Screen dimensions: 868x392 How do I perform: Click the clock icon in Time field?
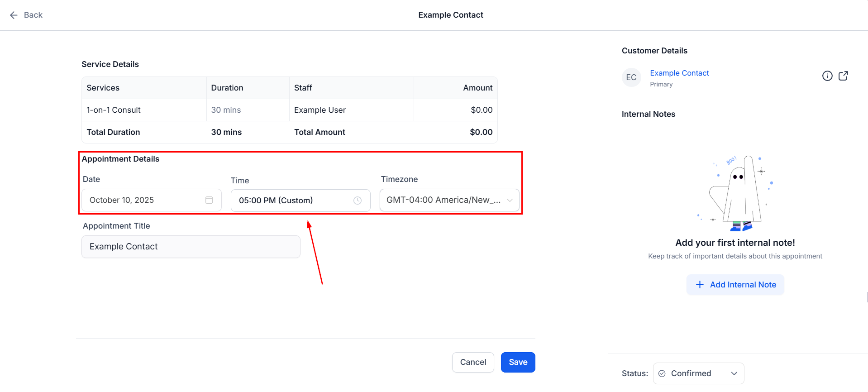coord(358,201)
